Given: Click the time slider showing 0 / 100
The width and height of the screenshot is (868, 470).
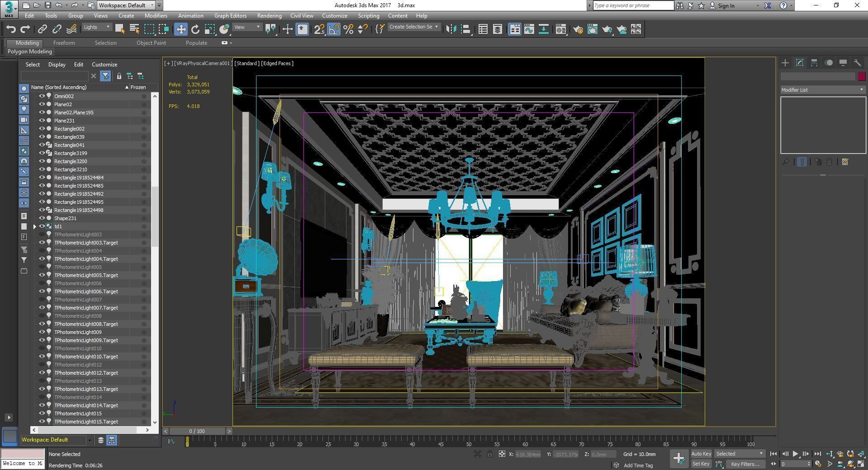Looking at the screenshot, I should [x=197, y=431].
